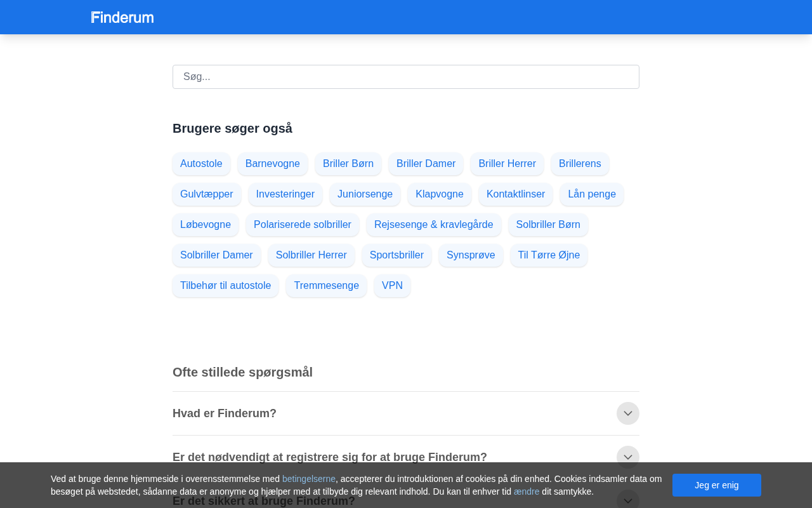Open the Brillerens tag
The image size is (812, 508).
point(580,164)
